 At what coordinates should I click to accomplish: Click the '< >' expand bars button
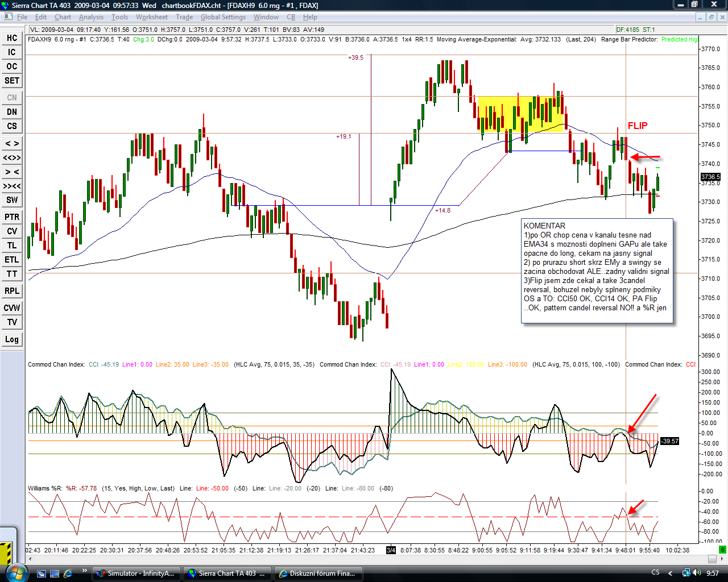pos(12,143)
